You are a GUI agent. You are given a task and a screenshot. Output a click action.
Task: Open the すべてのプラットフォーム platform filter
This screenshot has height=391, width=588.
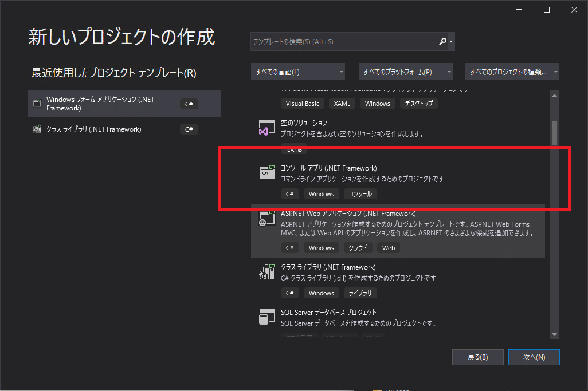pos(405,72)
